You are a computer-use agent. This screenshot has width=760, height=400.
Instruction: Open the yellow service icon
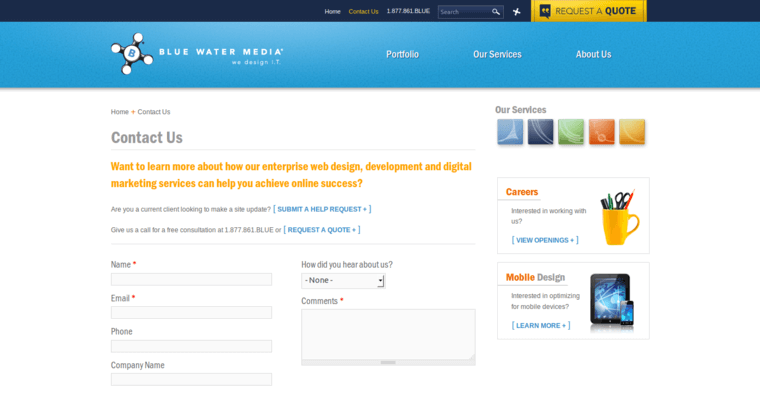[x=632, y=132]
